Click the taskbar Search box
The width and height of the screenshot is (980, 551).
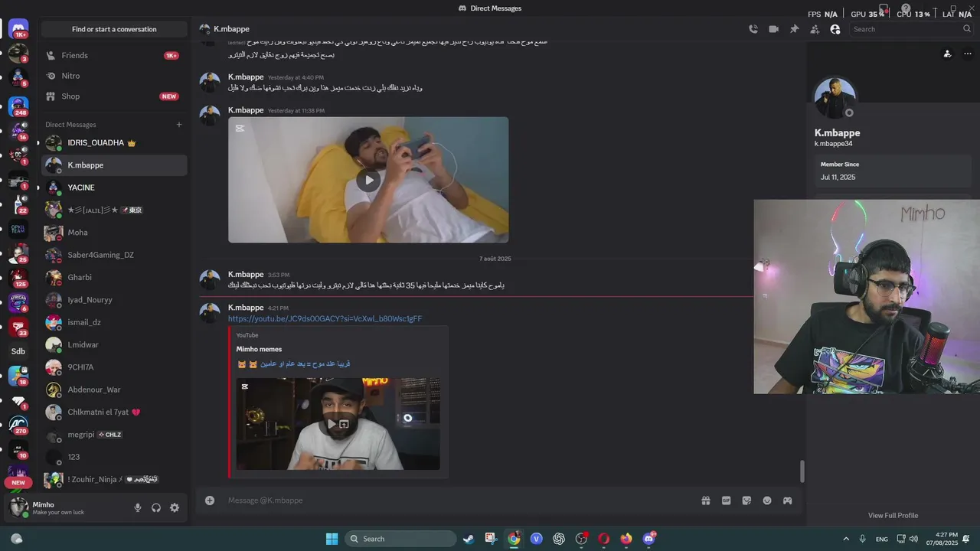pyautogui.click(x=400, y=539)
